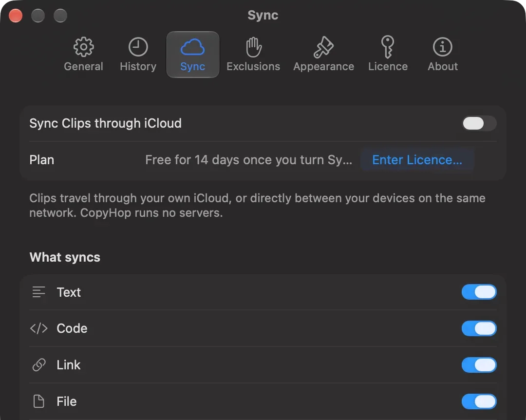Click the 'Plan' row label
The width and height of the screenshot is (526, 420).
click(x=41, y=160)
